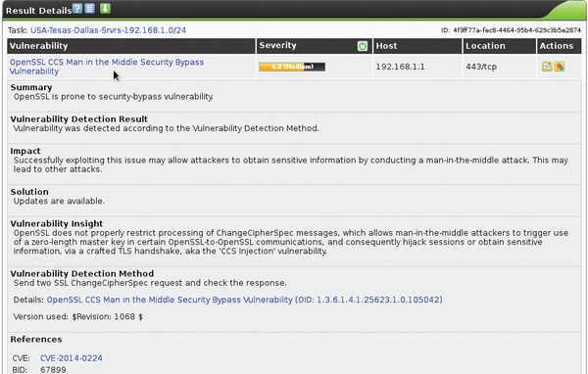
Task: Click the Severity column header
Action: 315,46
